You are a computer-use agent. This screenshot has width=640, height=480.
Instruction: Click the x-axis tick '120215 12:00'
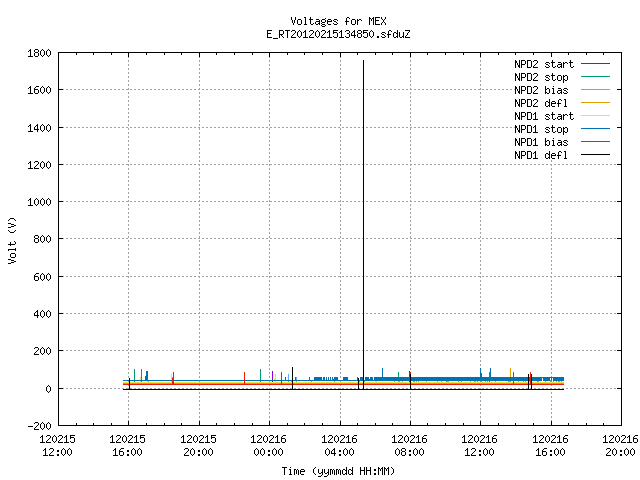point(58,446)
